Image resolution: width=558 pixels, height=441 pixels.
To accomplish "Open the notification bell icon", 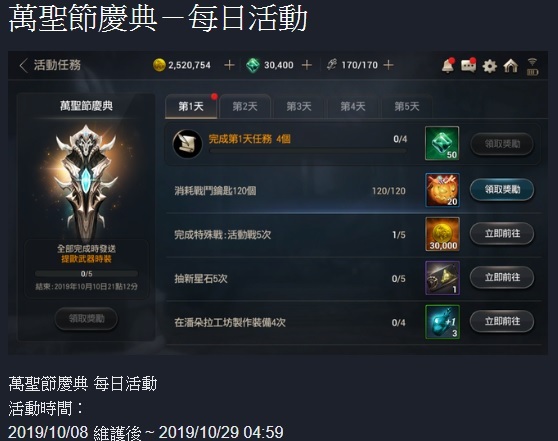I will (448, 65).
